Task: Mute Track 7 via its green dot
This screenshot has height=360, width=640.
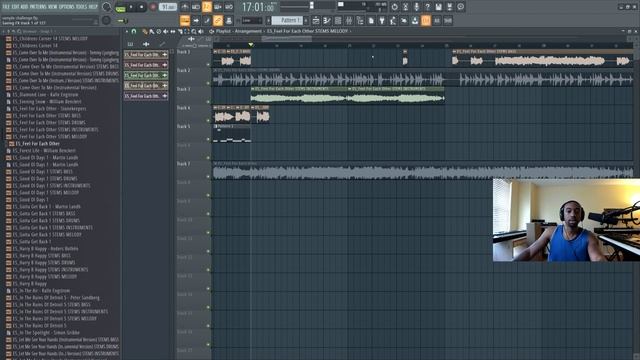Action: pyautogui.click(x=208, y=176)
